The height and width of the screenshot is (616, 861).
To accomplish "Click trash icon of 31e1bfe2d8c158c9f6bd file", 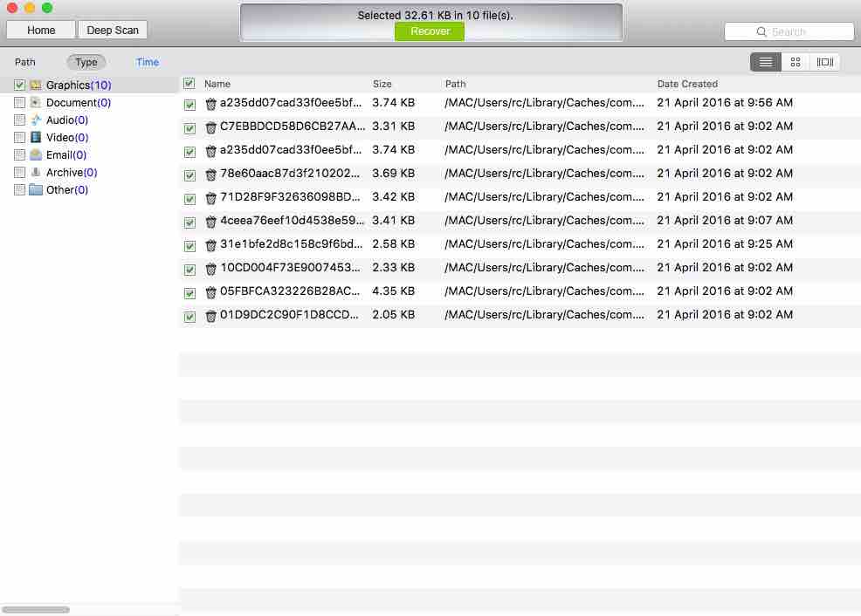I will click(x=210, y=245).
